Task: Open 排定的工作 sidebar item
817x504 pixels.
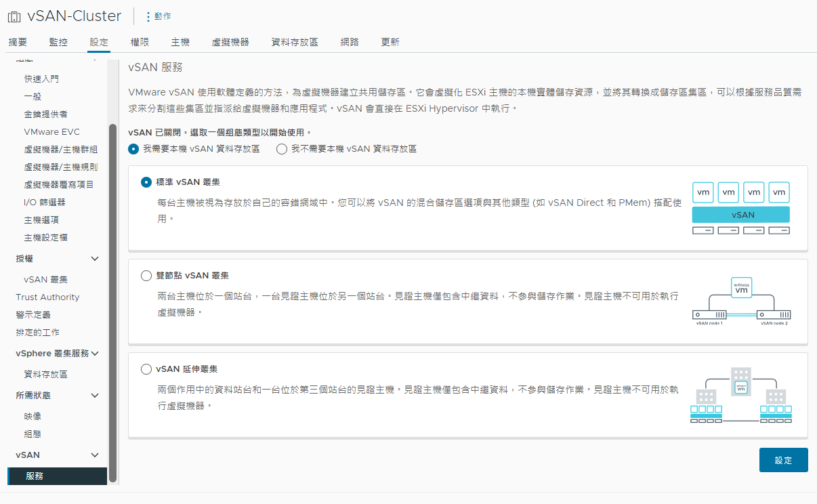Action: (x=37, y=332)
